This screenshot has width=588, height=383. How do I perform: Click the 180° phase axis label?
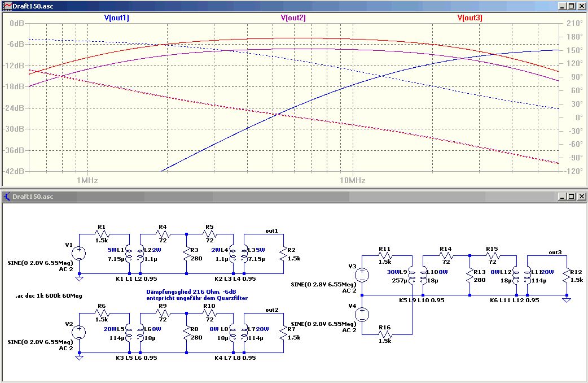(574, 37)
